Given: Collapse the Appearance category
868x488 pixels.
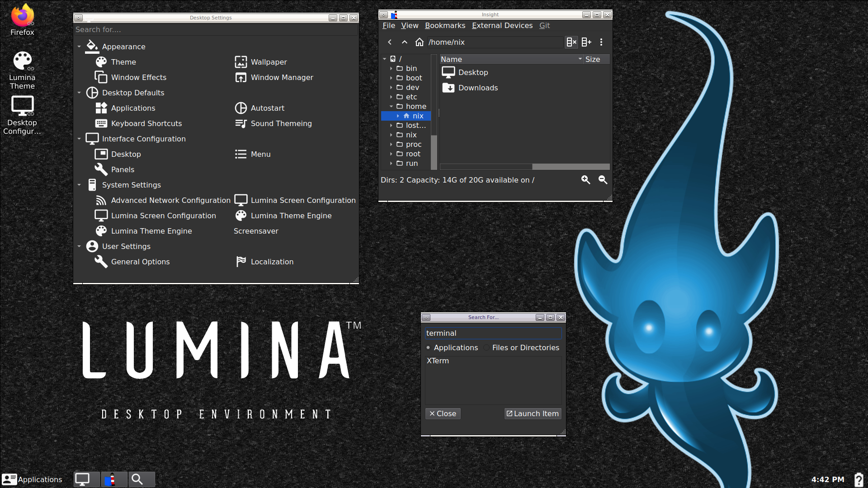Looking at the screenshot, I should (x=79, y=47).
